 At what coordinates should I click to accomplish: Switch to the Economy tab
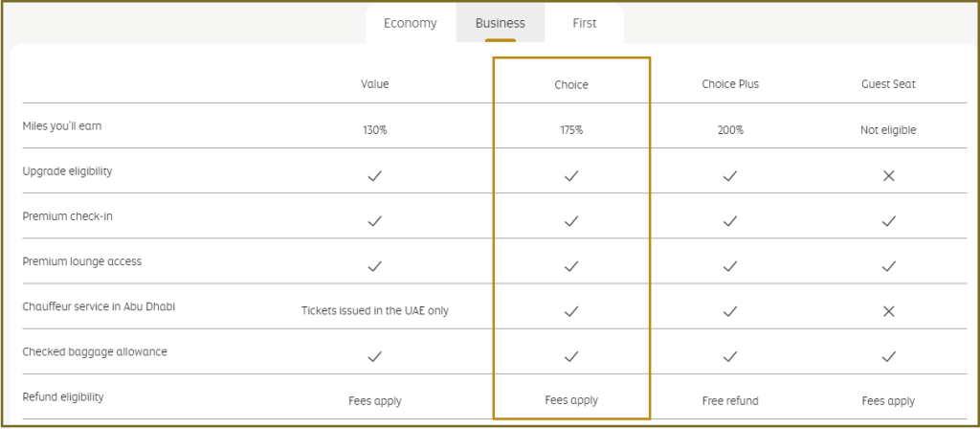pos(410,24)
